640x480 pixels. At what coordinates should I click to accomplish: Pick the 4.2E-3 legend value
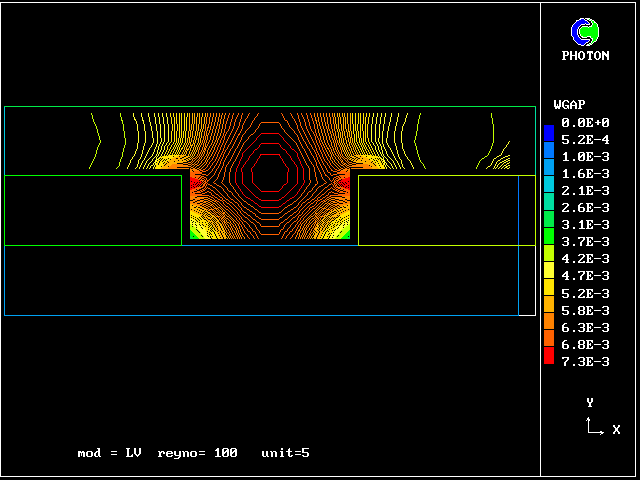(x=585, y=259)
